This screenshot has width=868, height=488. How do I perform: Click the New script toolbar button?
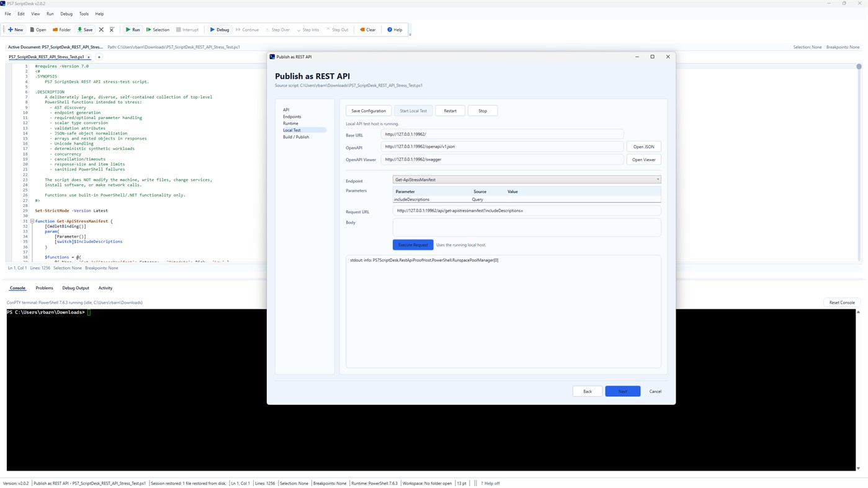click(16, 30)
